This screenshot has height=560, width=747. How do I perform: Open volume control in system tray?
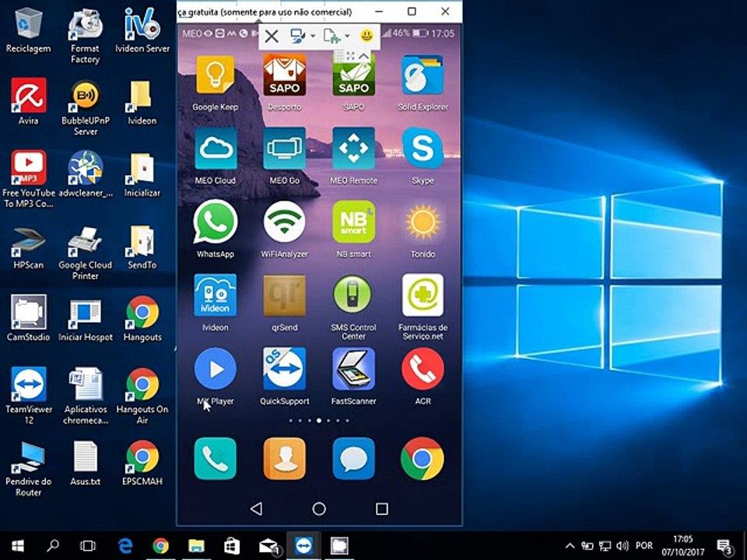622,546
